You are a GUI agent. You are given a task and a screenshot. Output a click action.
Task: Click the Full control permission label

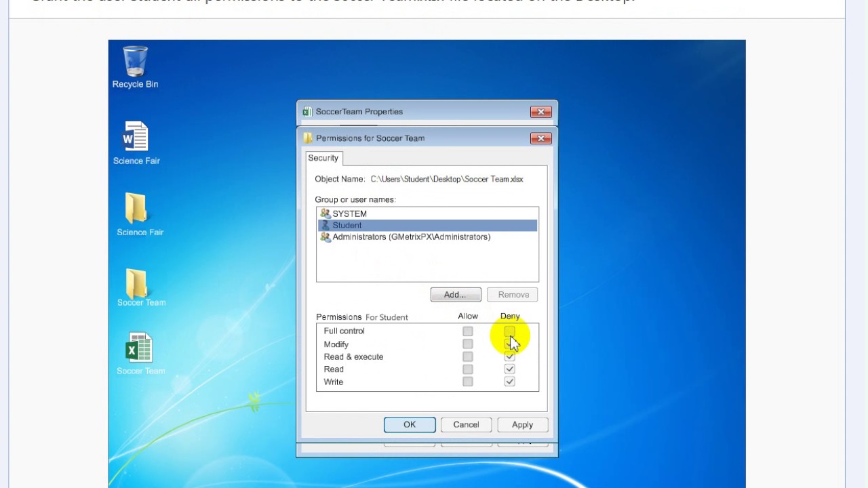tap(344, 331)
